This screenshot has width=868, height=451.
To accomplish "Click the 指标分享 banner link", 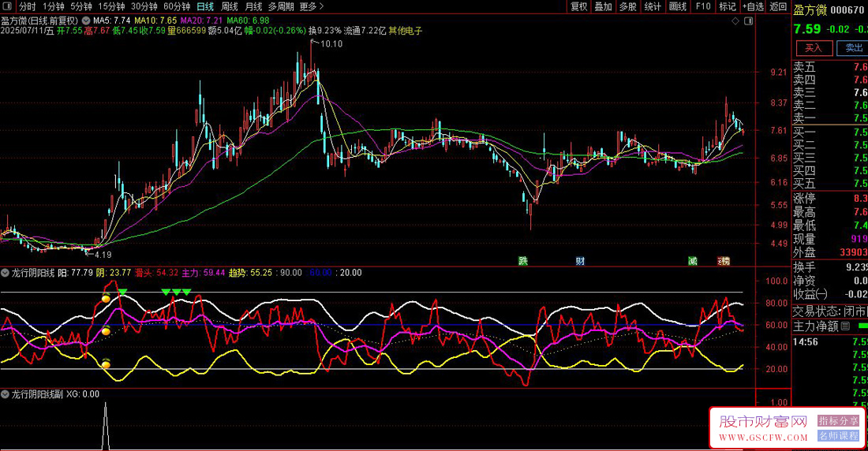I will click(x=839, y=421).
